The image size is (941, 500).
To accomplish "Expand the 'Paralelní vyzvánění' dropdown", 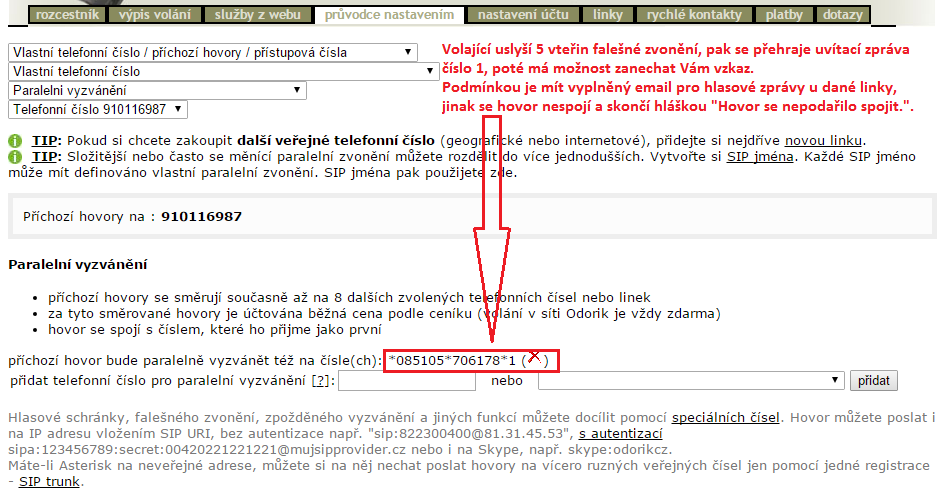I will [157, 90].
